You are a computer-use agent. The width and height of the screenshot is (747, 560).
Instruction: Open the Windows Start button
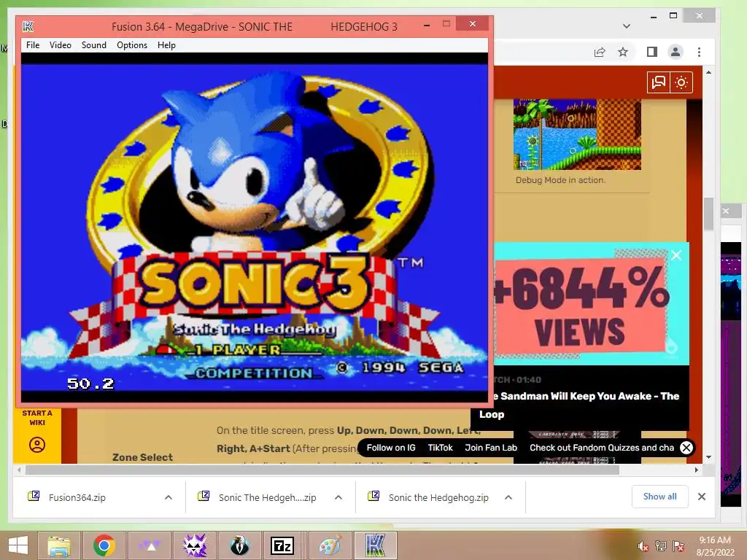(x=18, y=545)
